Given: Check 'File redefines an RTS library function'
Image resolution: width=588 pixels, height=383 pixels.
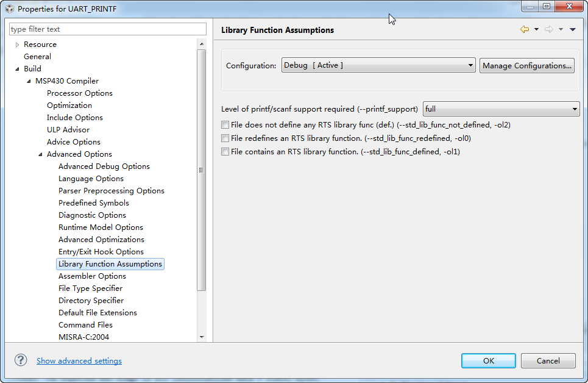Looking at the screenshot, I should (225, 138).
